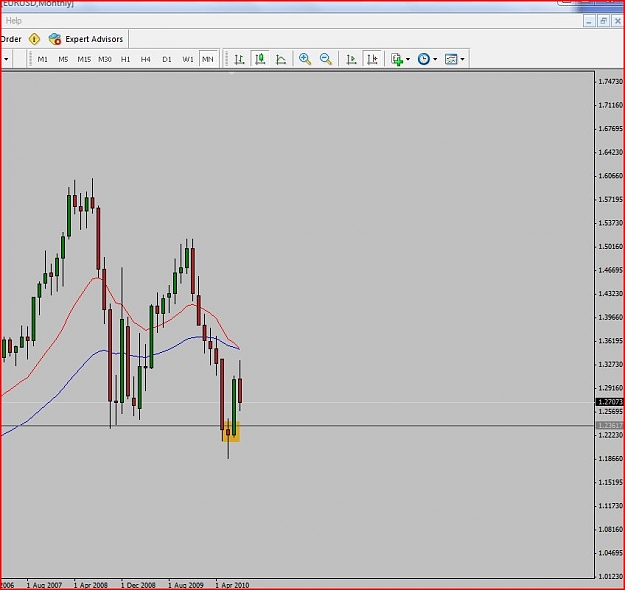
Task: Select the M1 timeframe
Action: click(42, 59)
